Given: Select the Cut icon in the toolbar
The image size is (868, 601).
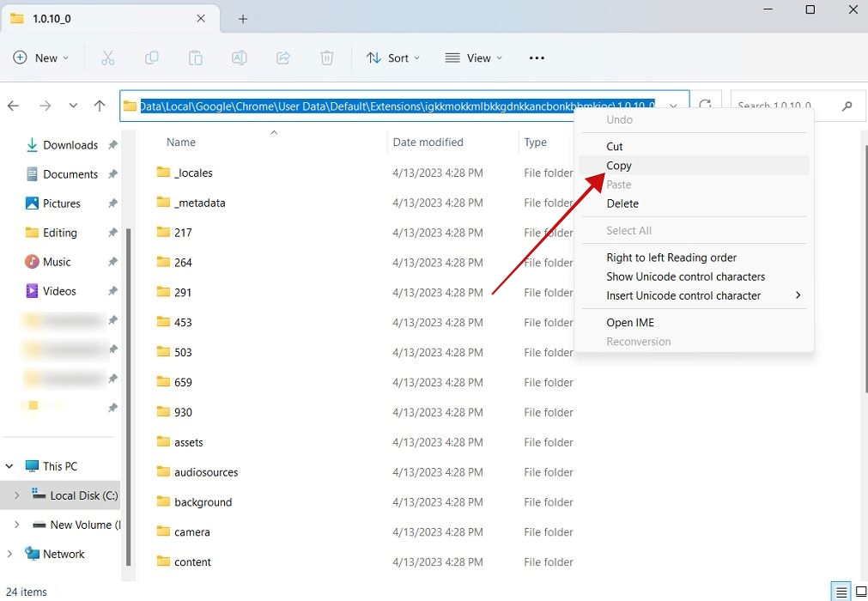Looking at the screenshot, I should 107,58.
